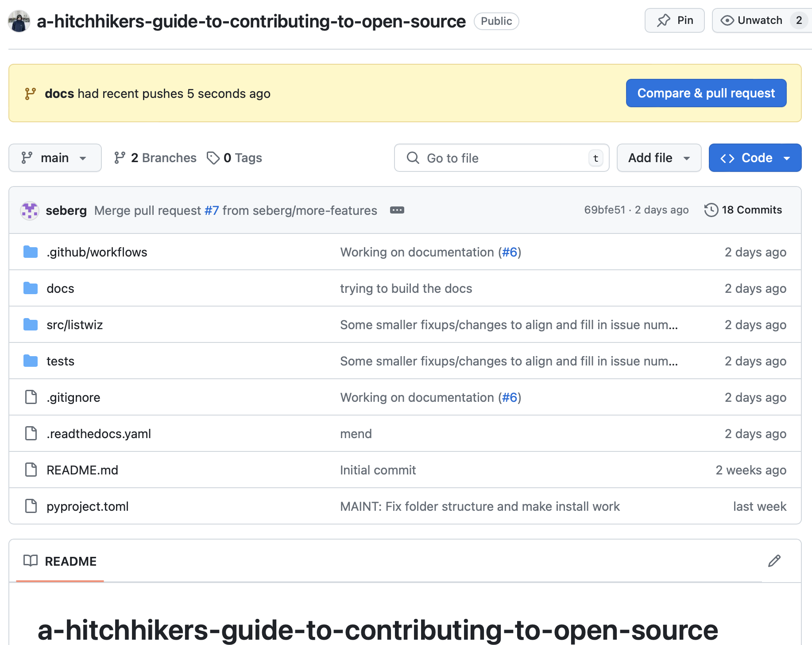Click the repository owner avatar
Screen dimensions: 812x645
pyautogui.click(x=19, y=21)
